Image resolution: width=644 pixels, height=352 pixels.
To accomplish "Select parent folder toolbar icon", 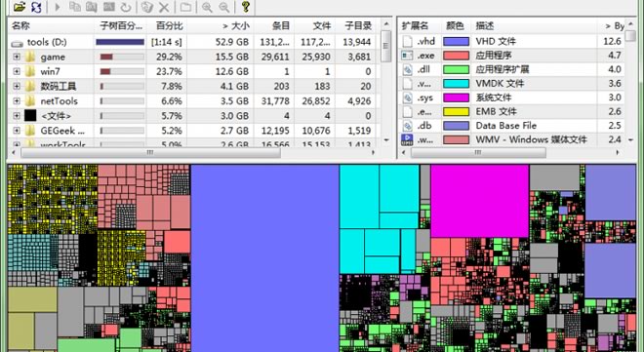I will [185, 7].
